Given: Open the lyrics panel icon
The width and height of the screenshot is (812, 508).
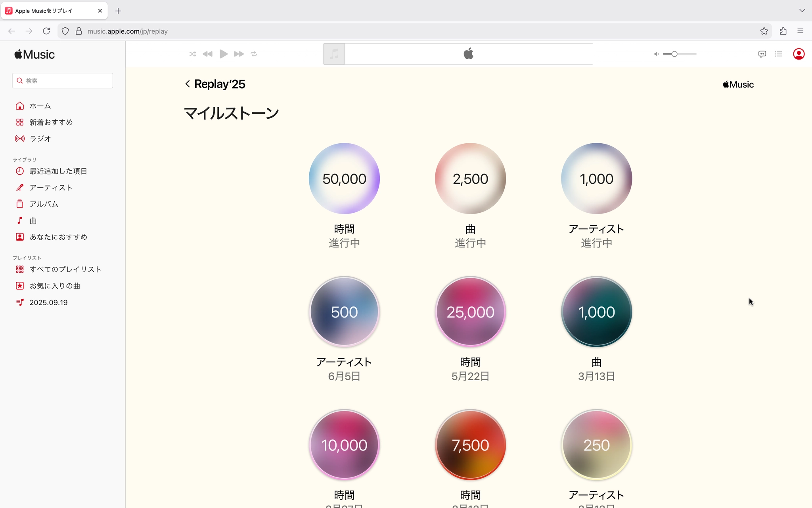Looking at the screenshot, I should tap(762, 54).
